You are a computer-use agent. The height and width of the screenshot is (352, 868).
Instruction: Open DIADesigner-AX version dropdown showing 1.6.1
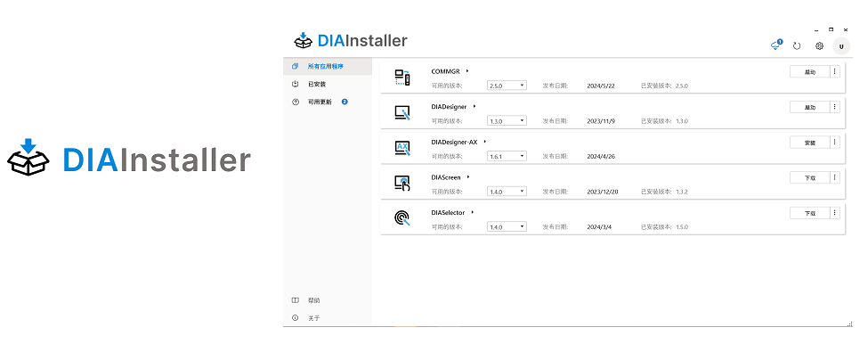click(x=507, y=156)
